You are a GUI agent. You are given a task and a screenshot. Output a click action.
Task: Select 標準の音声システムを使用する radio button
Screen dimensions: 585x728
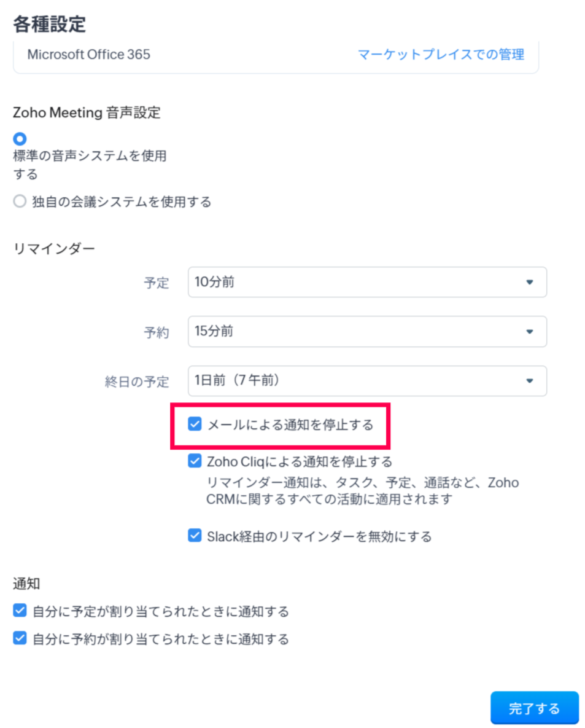pos(20,139)
